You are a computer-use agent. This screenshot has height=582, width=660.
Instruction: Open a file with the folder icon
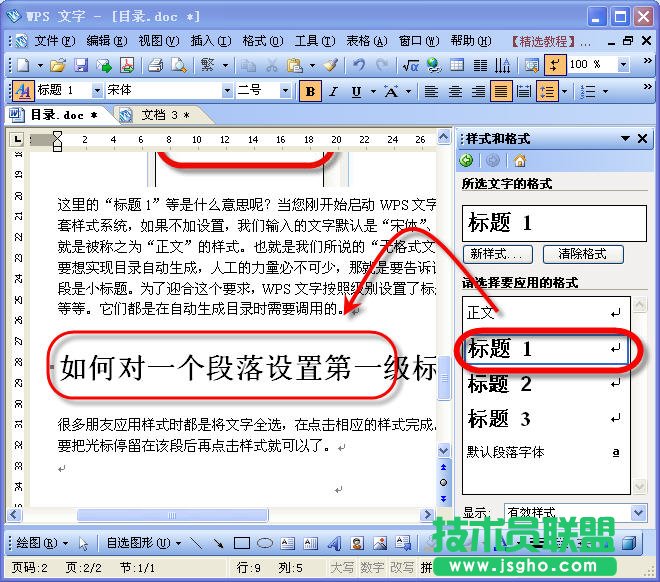click(58, 65)
